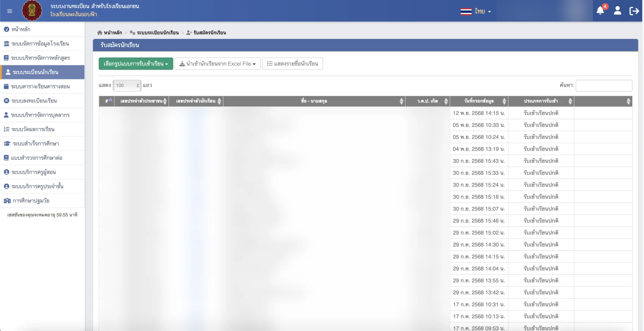Viewport: 644px width, 331px height.
Task: Sort by วันที่กรอกข้อมูล column
Action: (x=479, y=101)
